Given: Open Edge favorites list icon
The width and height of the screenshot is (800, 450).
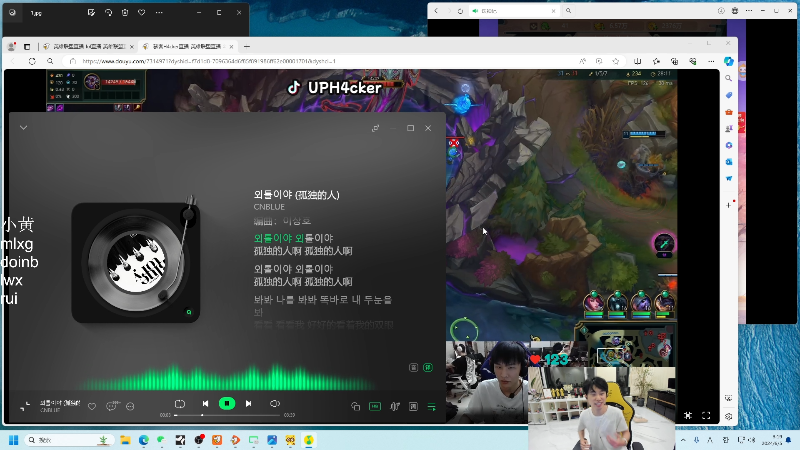Looking at the screenshot, I should coord(656,61).
